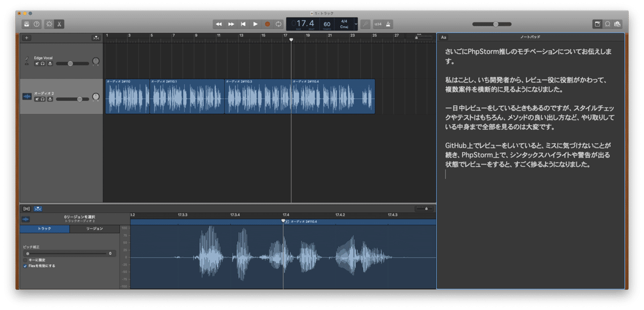Click the オーディオ 2 waveform track icon
This screenshot has width=644, height=310.
click(x=26, y=97)
